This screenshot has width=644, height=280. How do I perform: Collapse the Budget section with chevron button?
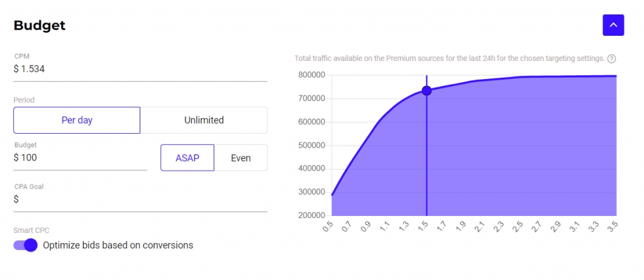pos(613,25)
